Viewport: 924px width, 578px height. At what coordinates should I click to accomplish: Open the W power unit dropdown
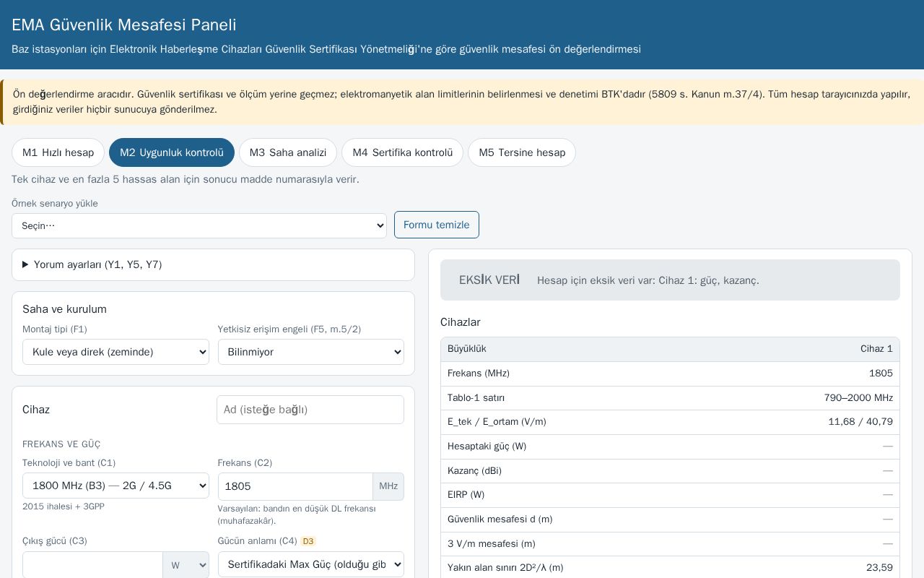[186, 565]
